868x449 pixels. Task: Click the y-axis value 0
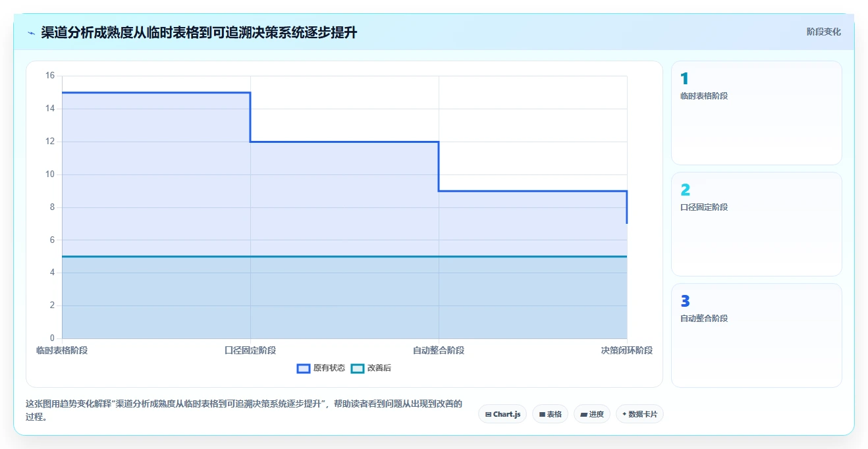pos(53,338)
